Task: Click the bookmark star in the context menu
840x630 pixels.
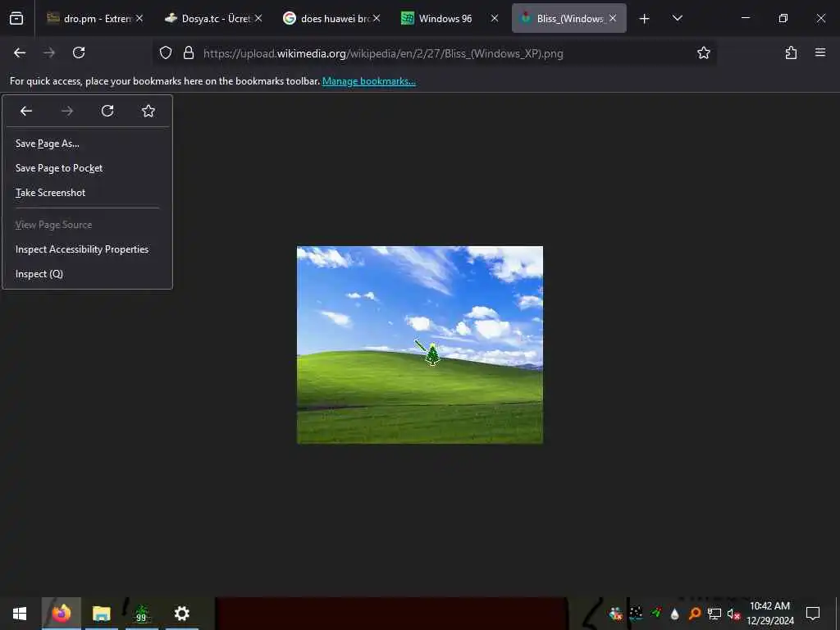Action: tap(148, 111)
